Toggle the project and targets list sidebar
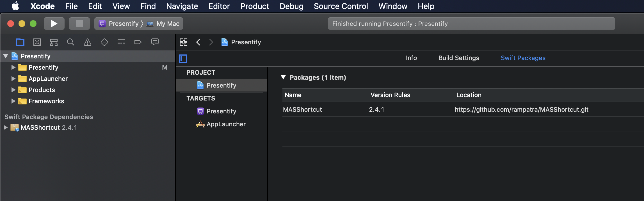 pos(183,58)
